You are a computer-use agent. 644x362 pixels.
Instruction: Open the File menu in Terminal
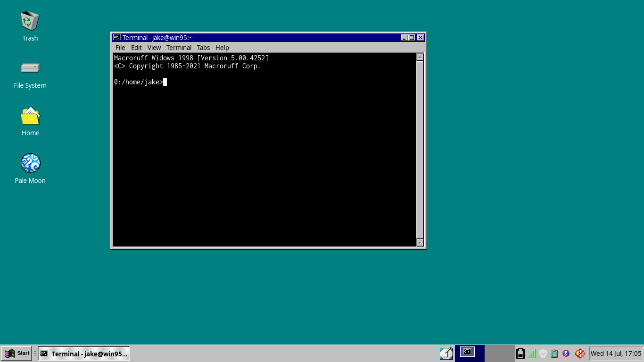click(120, 48)
